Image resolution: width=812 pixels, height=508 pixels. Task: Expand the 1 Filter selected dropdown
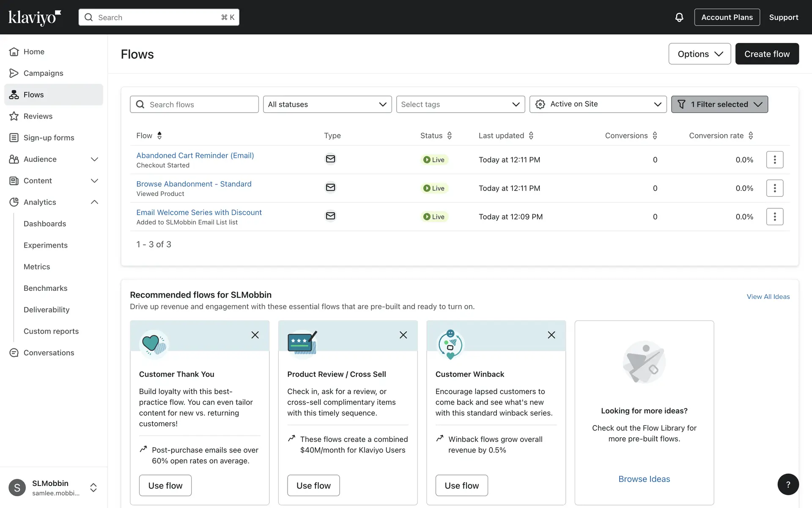719,105
